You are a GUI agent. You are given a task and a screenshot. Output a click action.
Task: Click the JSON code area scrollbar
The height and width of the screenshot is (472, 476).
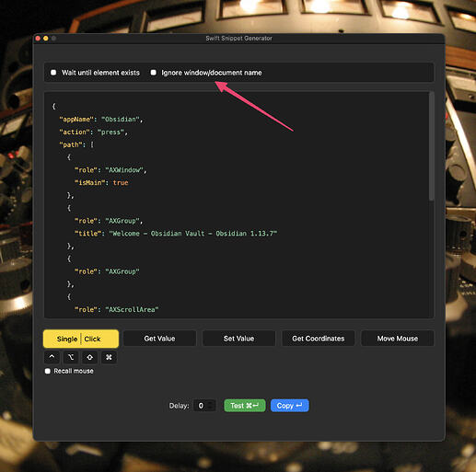432,146
